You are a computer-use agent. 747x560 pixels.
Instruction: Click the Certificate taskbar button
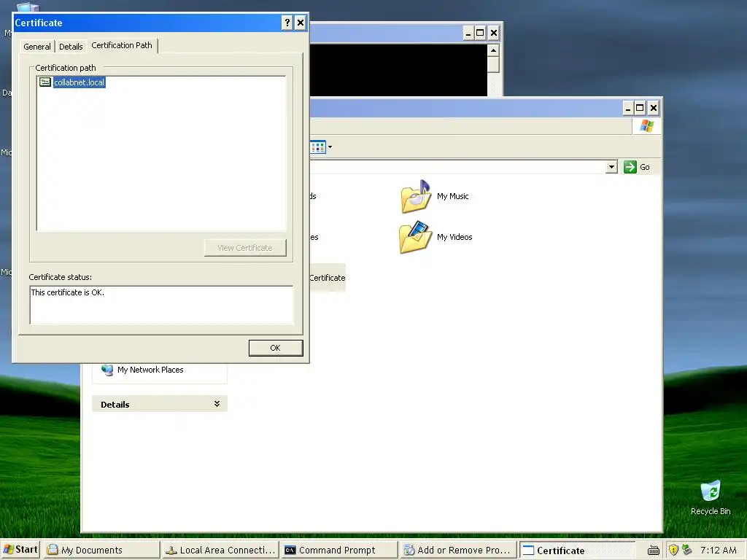[576, 550]
